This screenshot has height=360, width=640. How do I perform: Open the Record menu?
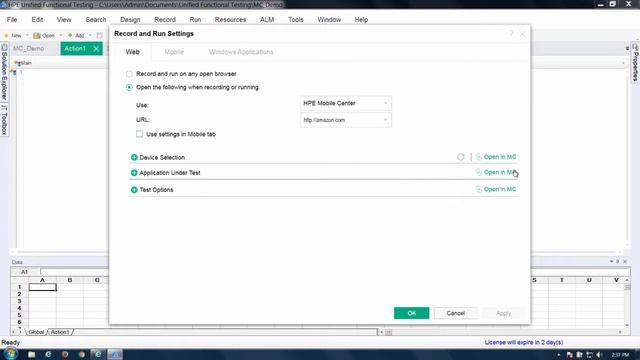165,20
